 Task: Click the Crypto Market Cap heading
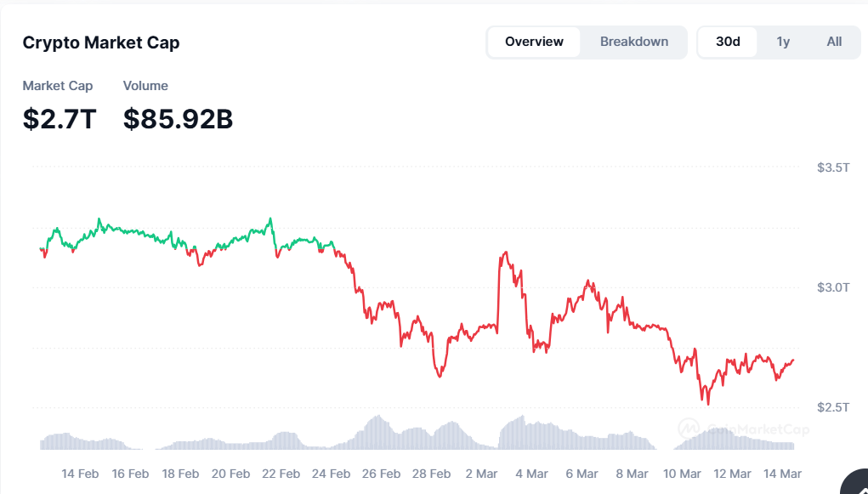[x=101, y=43]
